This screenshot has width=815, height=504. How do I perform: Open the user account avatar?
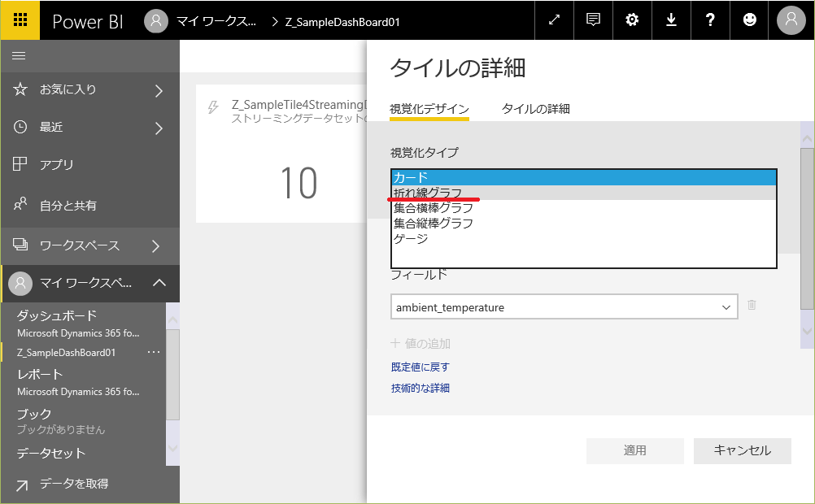point(791,20)
